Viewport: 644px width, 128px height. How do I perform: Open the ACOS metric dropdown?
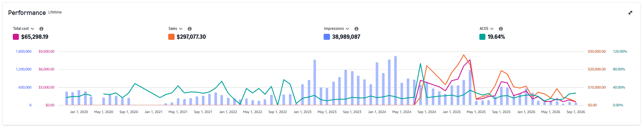click(486, 29)
